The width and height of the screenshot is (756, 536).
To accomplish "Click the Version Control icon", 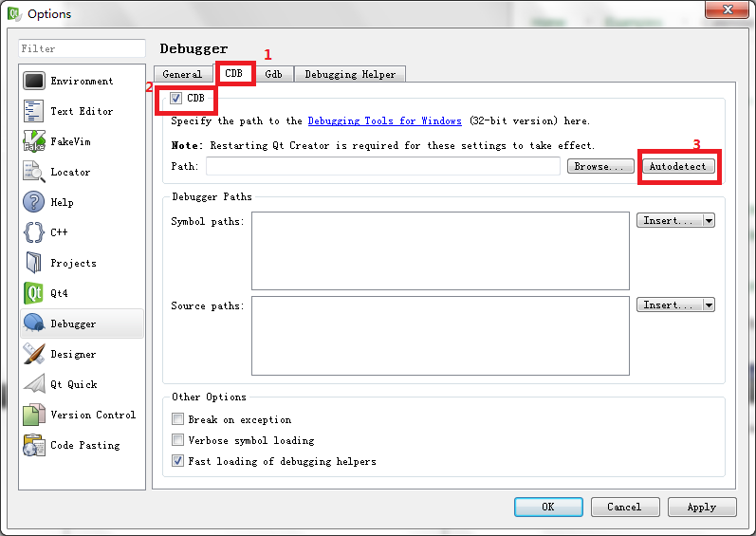I will click(34, 415).
